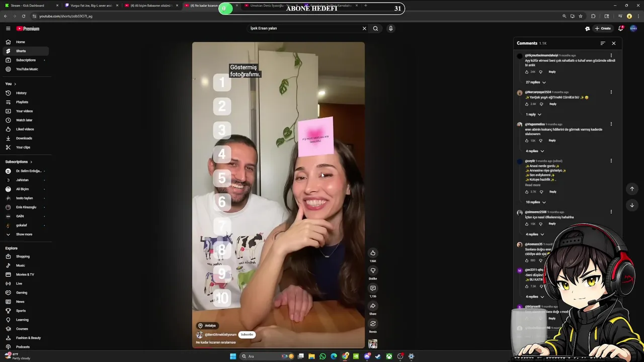Viewport: 644px width, 362px height.
Task: Open the Short's comments button
Action: pyautogui.click(x=373, y=288)
